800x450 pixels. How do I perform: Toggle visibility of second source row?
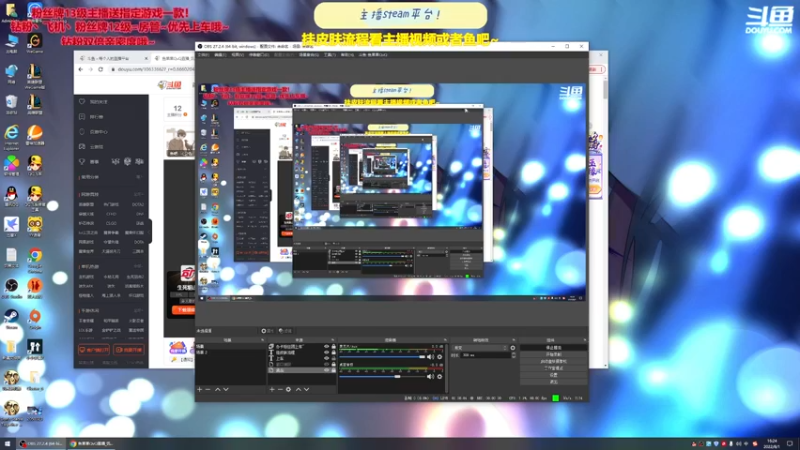click(327, 353)
